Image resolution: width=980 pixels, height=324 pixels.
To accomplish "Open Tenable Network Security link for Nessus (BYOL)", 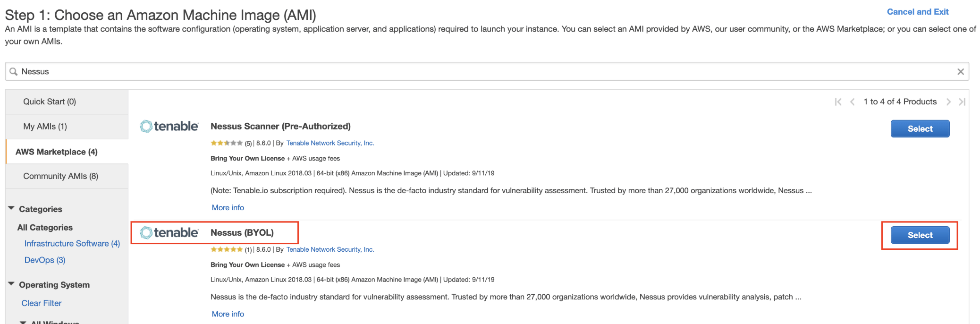I will (330, 249).
